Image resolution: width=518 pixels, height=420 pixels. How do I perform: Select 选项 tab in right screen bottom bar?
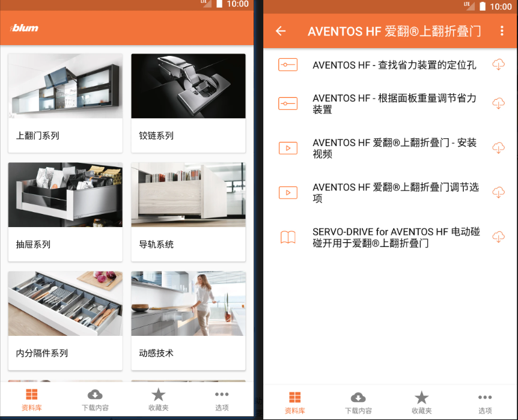click(x=485, y=403)
